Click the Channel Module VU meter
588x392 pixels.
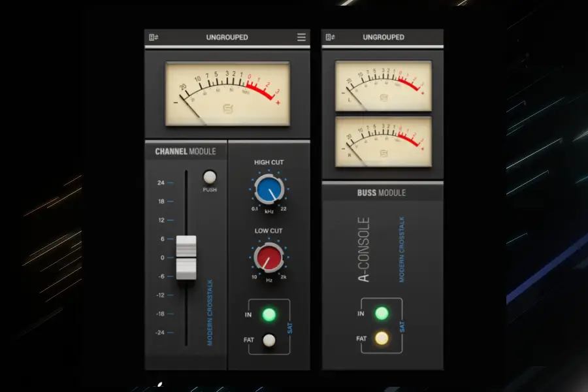(227, 94)
